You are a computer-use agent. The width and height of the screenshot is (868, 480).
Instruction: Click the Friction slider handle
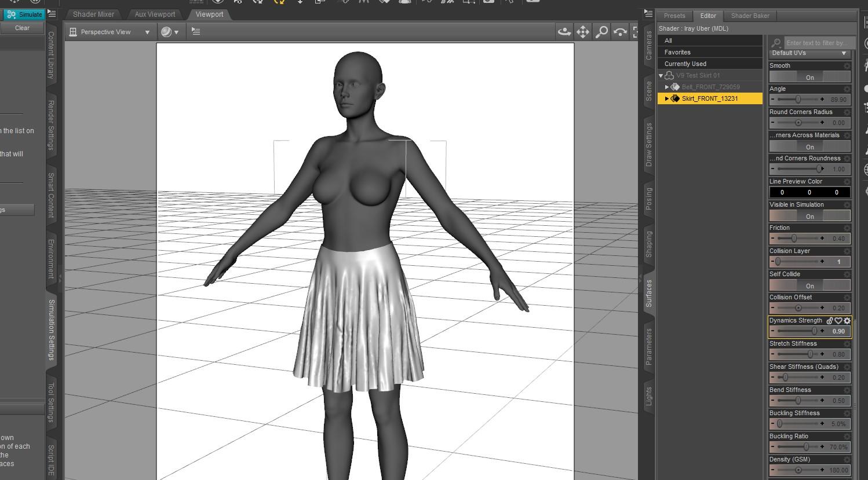794,239
